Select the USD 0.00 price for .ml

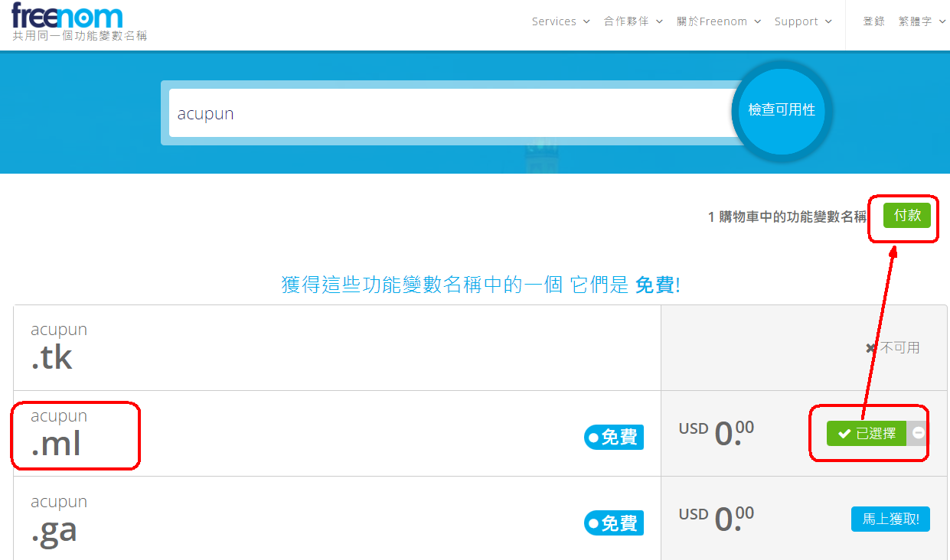tap(717, 433)
